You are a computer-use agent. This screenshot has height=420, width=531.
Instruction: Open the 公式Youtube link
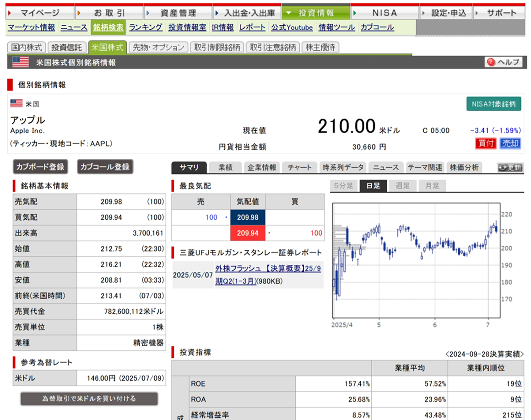292,27
